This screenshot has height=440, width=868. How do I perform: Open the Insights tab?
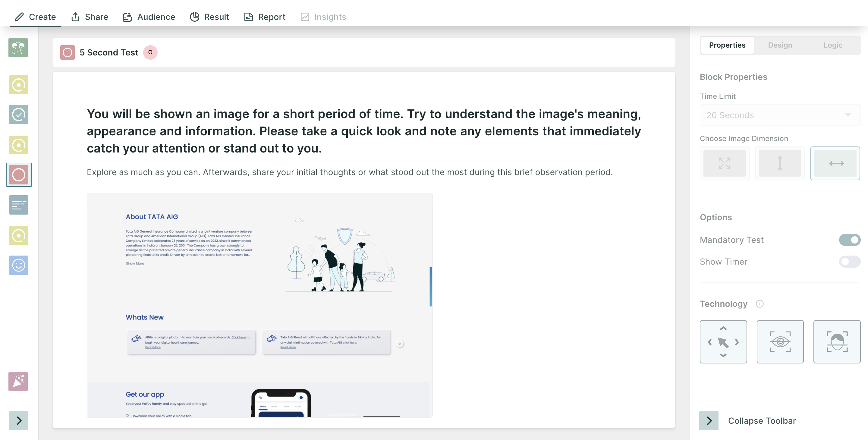point(323,17)
